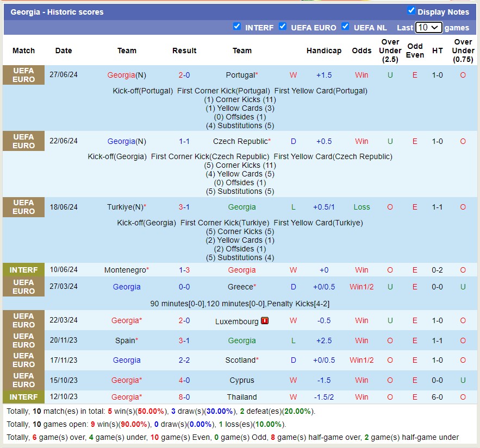Toggle the Display Notes checkbox

point(411,10)
